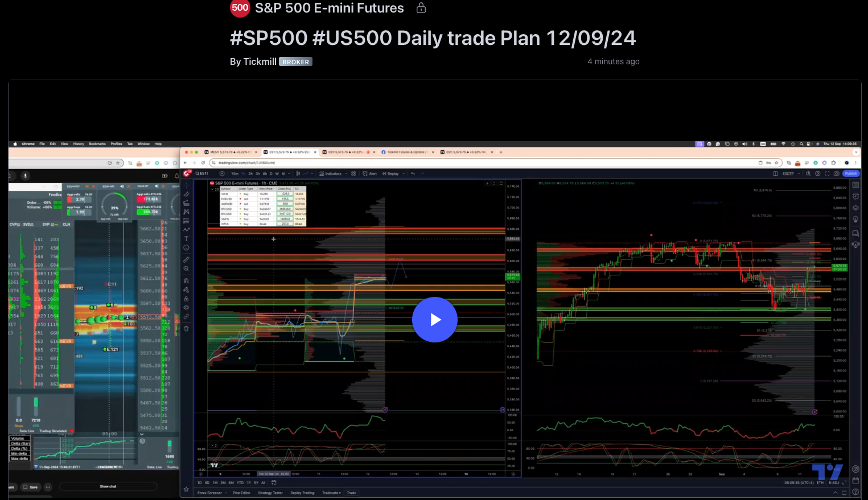Click the '4 minutes ago' timestamp
The width and height of the screenshot is (868, 500).
[x=614, y=61]
